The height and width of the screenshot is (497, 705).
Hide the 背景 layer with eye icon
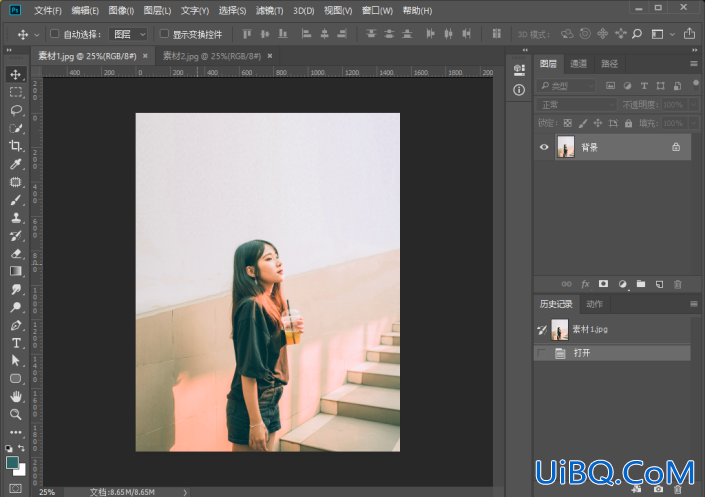pos(544,147)
